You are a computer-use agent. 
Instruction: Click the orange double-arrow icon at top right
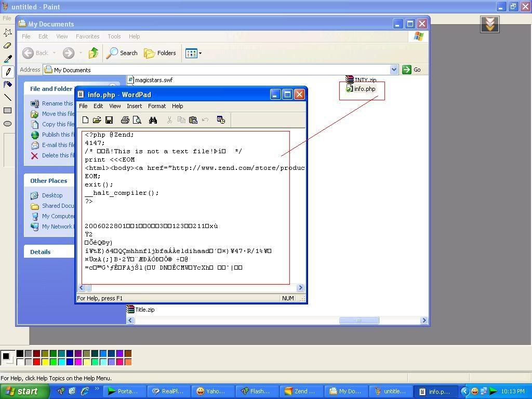tap(489, 24)
